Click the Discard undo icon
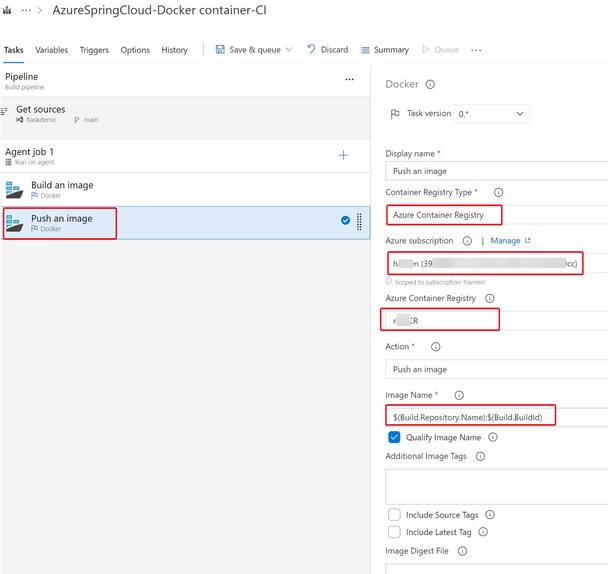Image resolution: width=608 pixels, height=574 pixels. [x=311, y=49]
